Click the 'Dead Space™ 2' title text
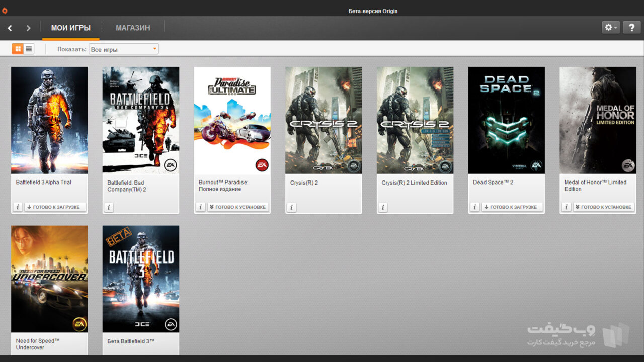The width and height of the screenshot is (644, 362). (493, 183)
